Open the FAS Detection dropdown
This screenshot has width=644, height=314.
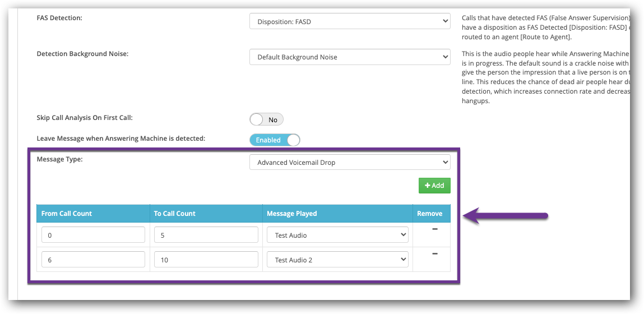(x=350, y=21)
